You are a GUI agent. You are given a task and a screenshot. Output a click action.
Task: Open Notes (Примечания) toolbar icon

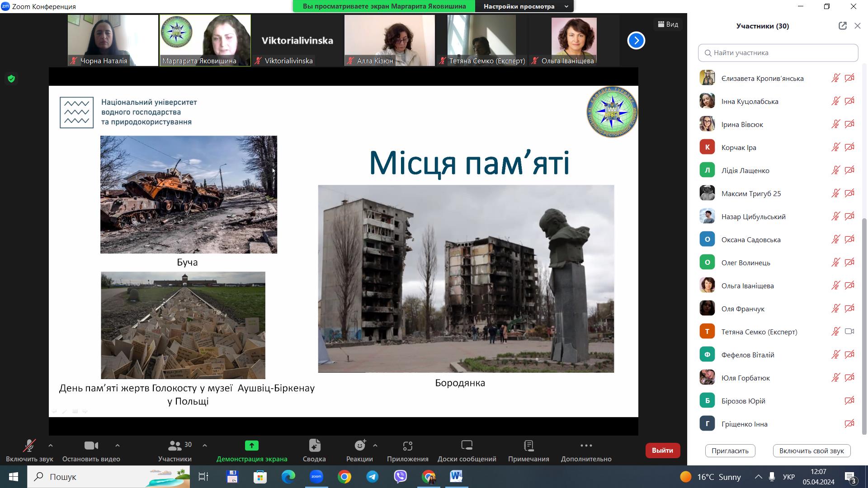pyautogui.click(x=528, y=446)
